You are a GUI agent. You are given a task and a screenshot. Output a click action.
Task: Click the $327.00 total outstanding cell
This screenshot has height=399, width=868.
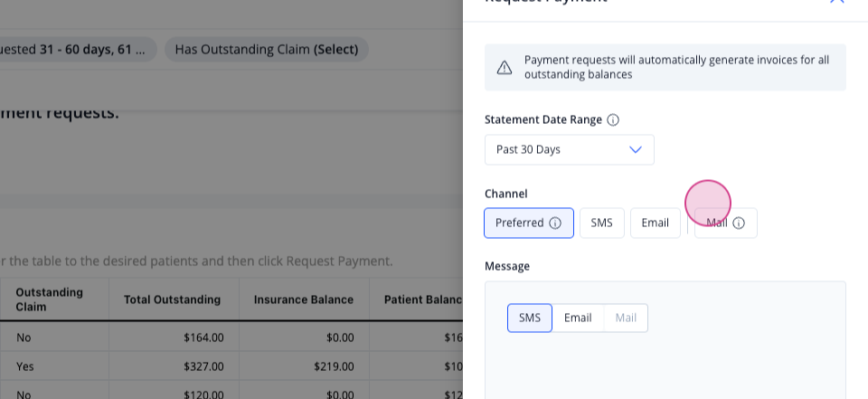[174, 366]
